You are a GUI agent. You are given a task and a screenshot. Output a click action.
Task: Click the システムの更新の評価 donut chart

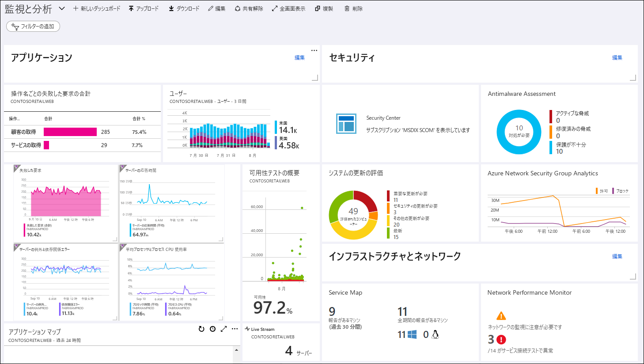tap(353, 215)
